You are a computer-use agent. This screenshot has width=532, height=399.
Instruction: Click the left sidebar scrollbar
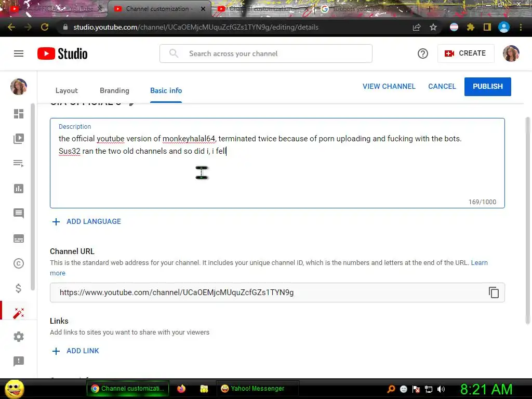click(x=33, y=197)
